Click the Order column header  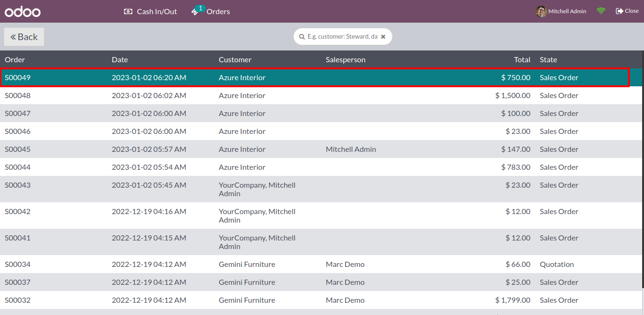pyautogui.click(x=15, y=60)
